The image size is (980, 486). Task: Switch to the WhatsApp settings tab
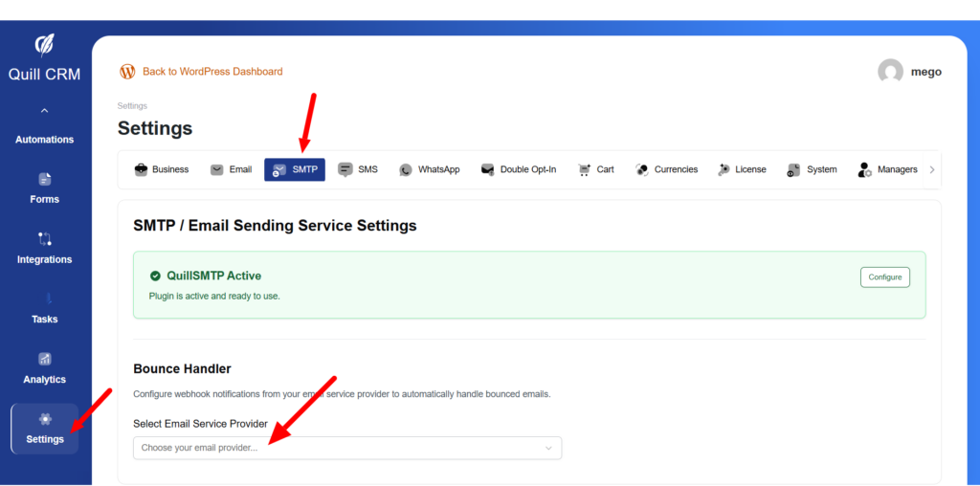(x=429, y=169)
